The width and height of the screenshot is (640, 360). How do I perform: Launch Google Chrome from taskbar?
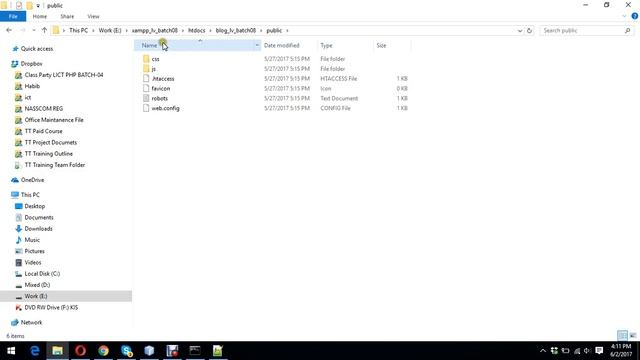pyautogui.click(x=103, y=351)
